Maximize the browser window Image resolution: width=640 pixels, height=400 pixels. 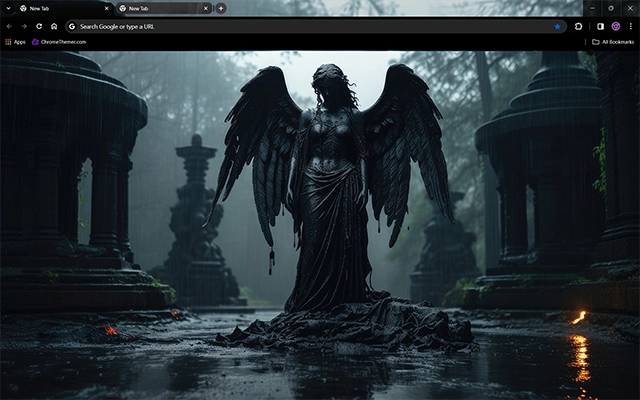[x=611, y=8]
